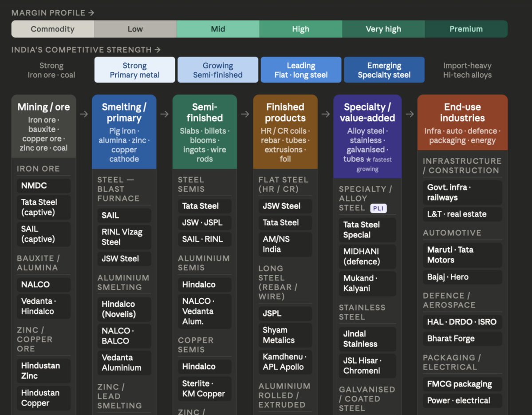Select the Kamdhenu · APL Apollo card

tap(285, 362)
